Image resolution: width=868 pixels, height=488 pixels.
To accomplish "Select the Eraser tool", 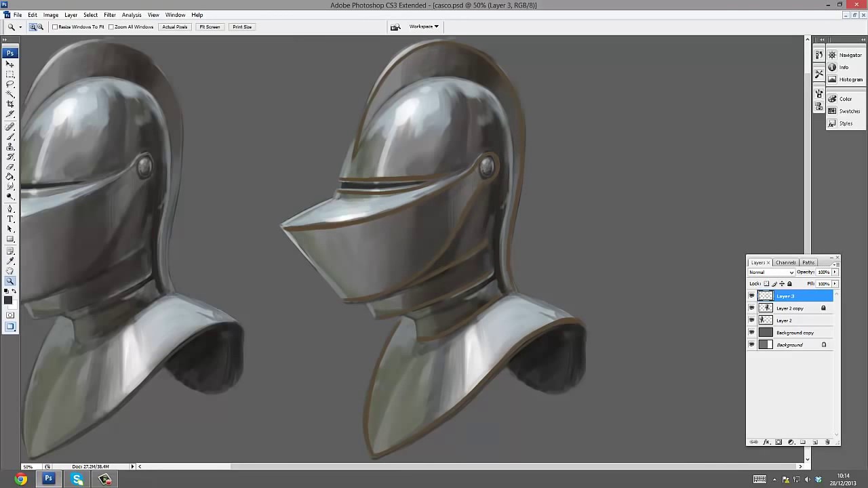I will (10, 166).
